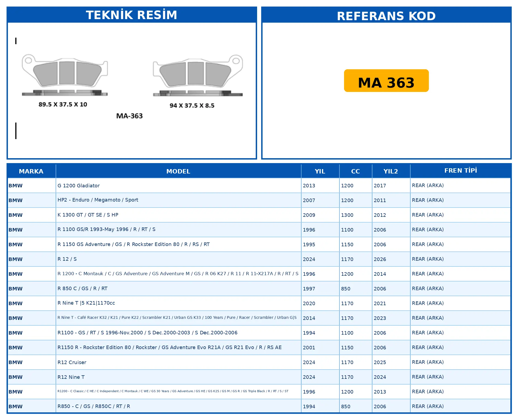Viewport: 518px width, 420px height.
Task: Click the YIL column header
Action: click(320, 171)
